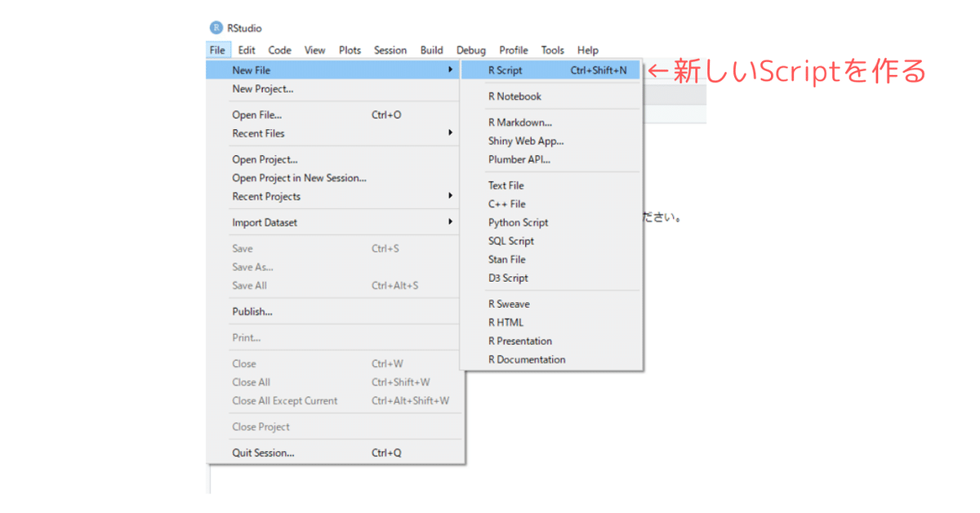980x513 pixels.
Task: Open the File menu
Action: coord(217,50)
